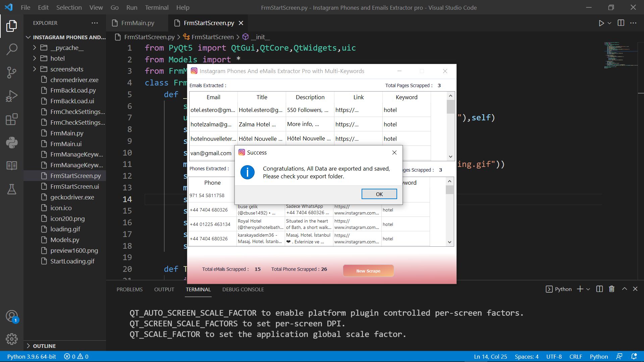Open Accounts icon with badge
The height and width of the screenshot is (362, 644).
click(12, 316)
